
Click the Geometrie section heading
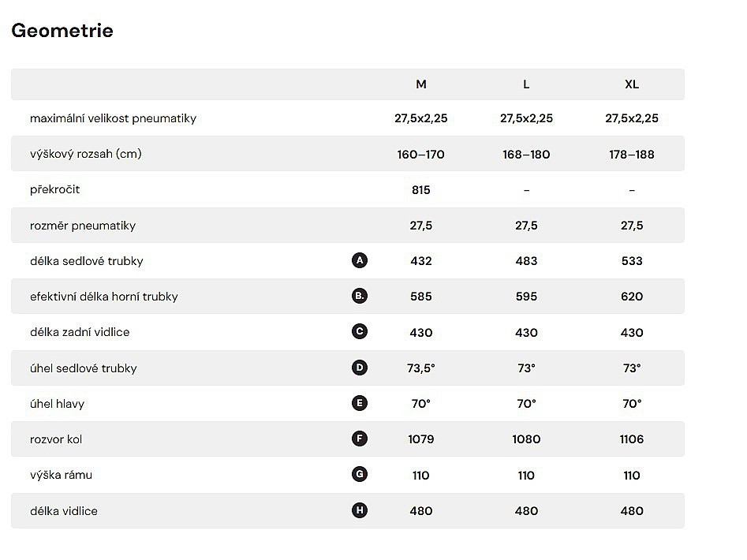(62, 31)
